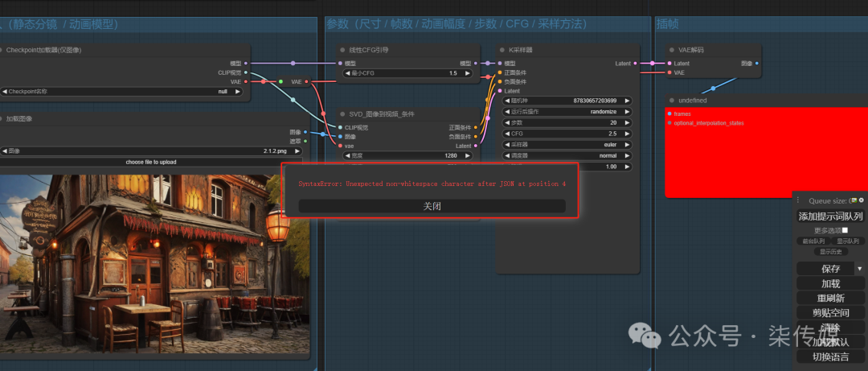This screenshot has width=868, height=371.
Task: Increase the 步数 value with right arrow
Action: [x=627, y=122]
